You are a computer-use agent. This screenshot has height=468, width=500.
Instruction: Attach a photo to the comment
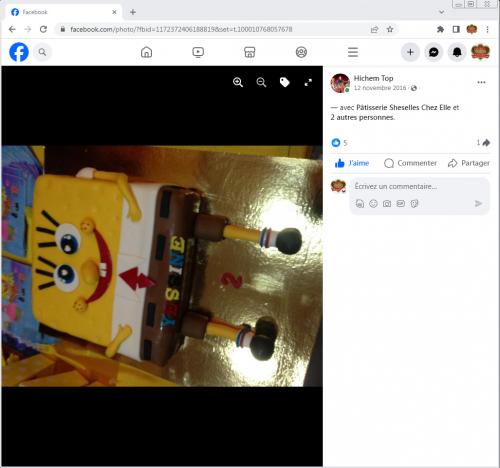387,204
